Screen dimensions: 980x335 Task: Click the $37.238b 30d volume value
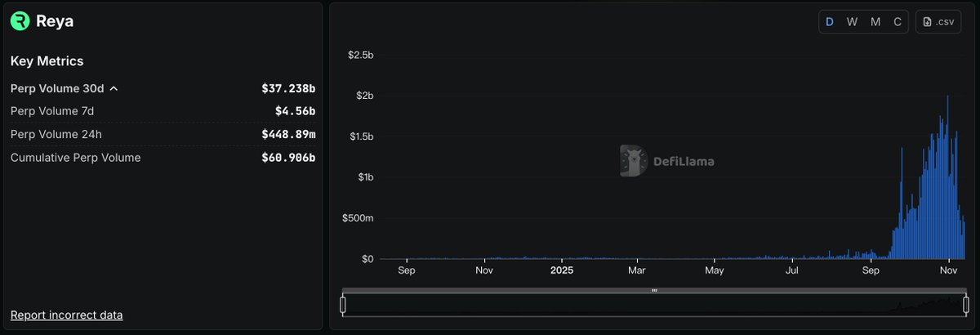(288, 88)
